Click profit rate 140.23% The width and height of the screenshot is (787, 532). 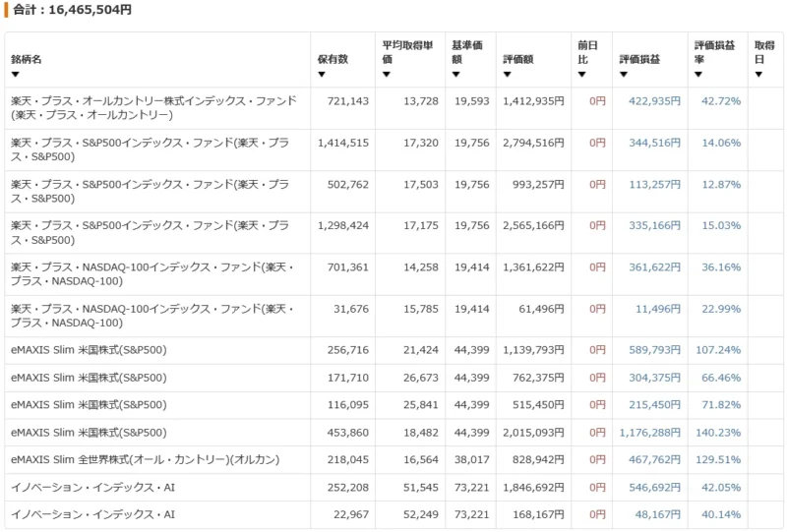718,432
